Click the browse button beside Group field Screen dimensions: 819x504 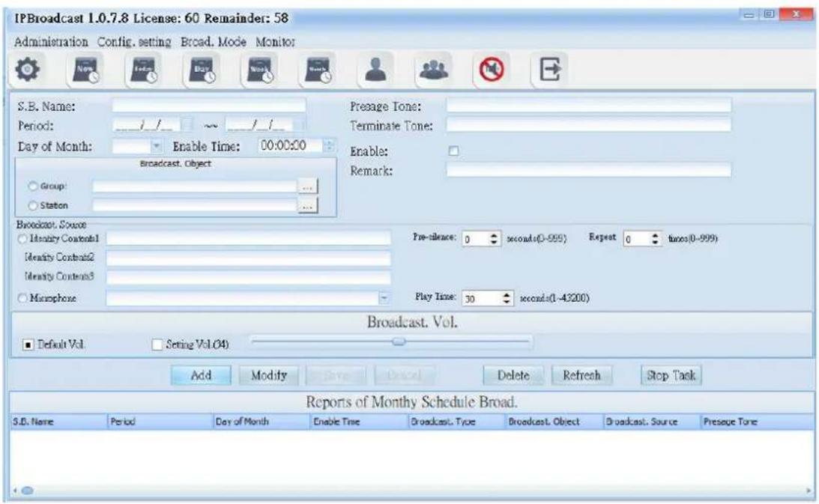coord(308,186)
